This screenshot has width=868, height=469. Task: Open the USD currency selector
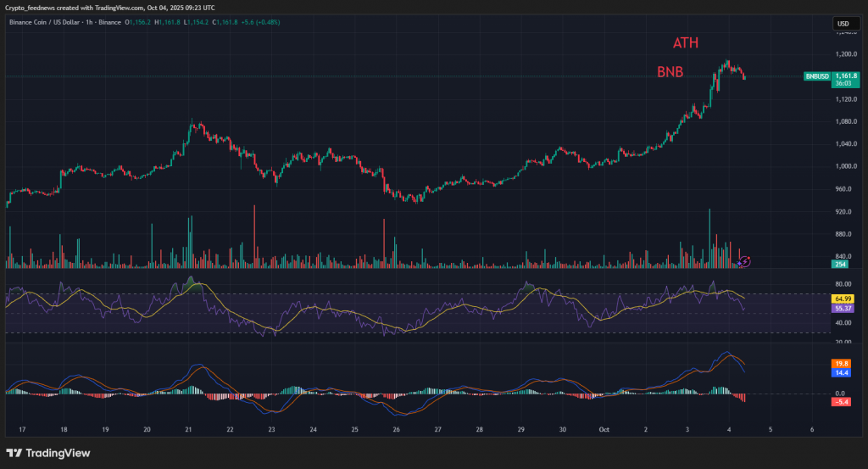[x=843, y=23]
